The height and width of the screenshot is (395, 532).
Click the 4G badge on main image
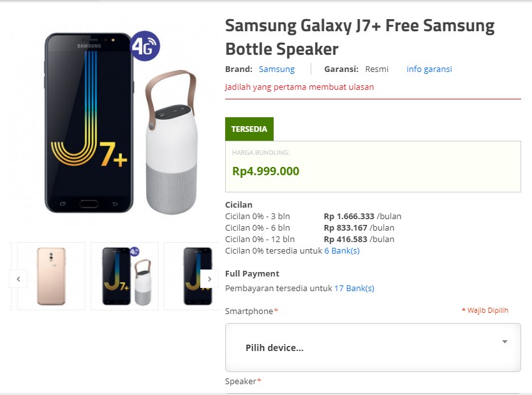pyautogui.click(x=145, y=46)
